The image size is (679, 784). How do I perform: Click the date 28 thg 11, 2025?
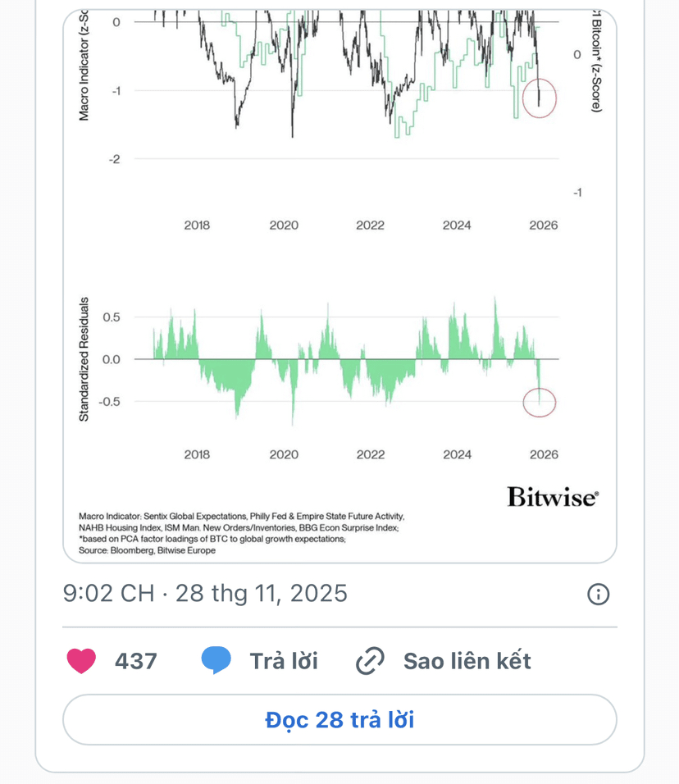coord(261,594)
